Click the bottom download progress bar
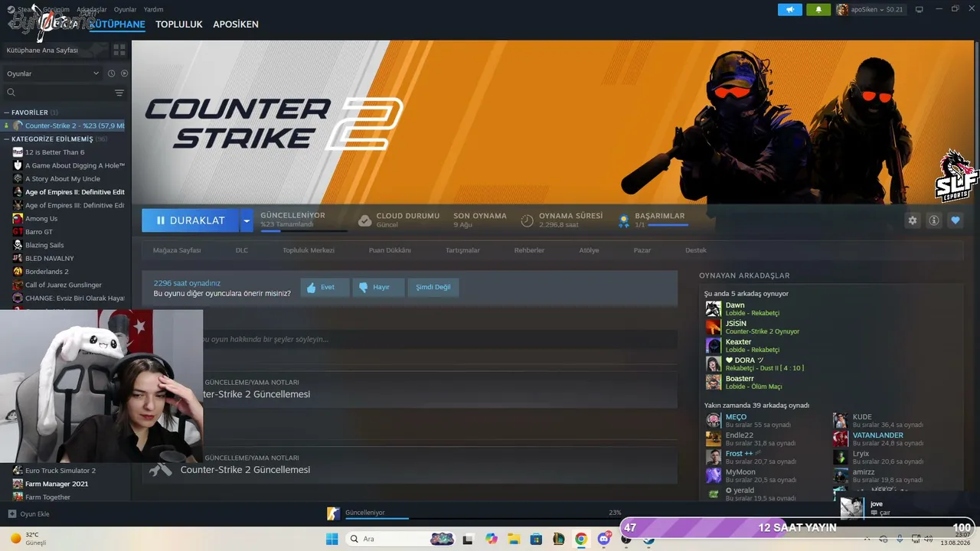 pyautogui.click(x=483, y=518)
